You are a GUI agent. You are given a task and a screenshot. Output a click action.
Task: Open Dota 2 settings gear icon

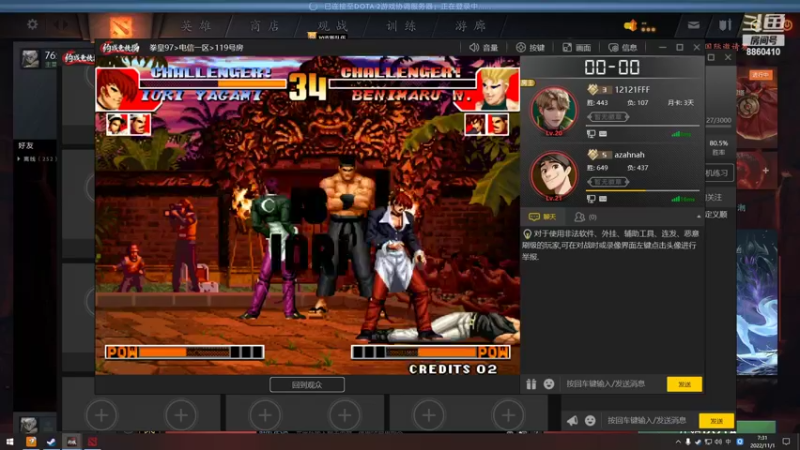[32, 24]
